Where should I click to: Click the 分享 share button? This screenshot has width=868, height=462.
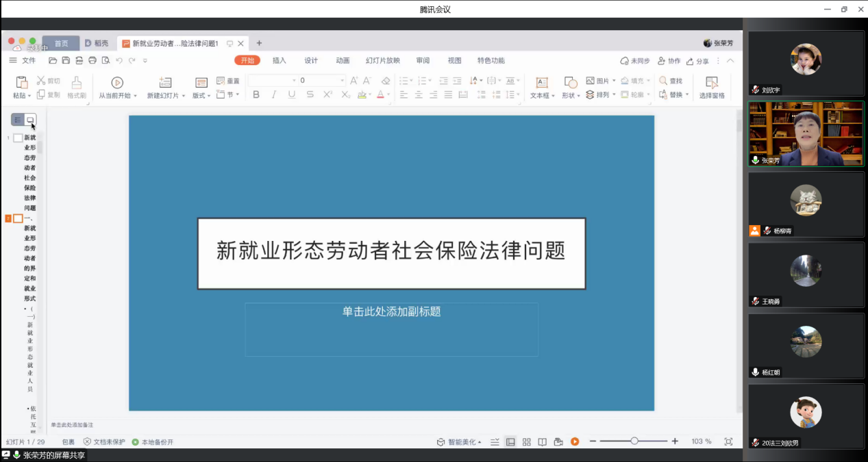[698, 60]
